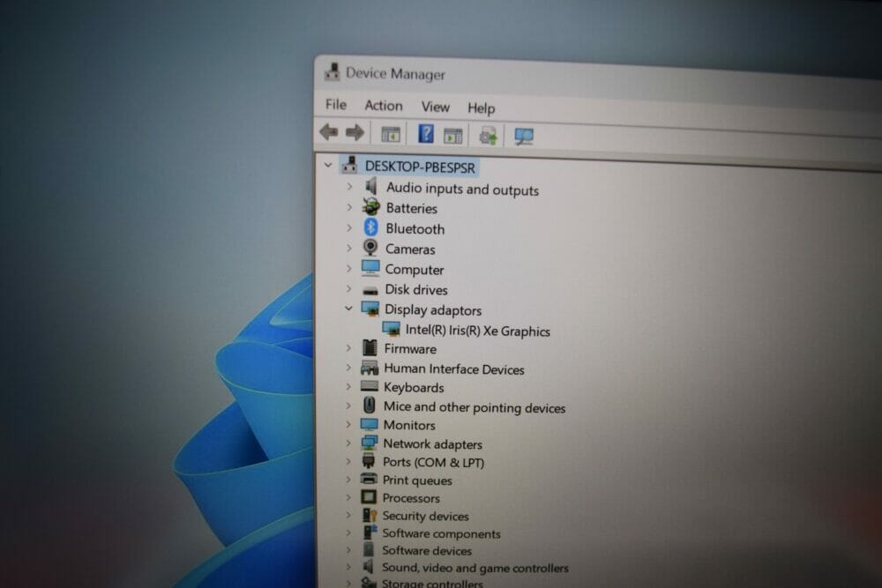Expand the Bluetooth chevron
The width and height of the screenshot is (882, 588).
click(349, 227)
